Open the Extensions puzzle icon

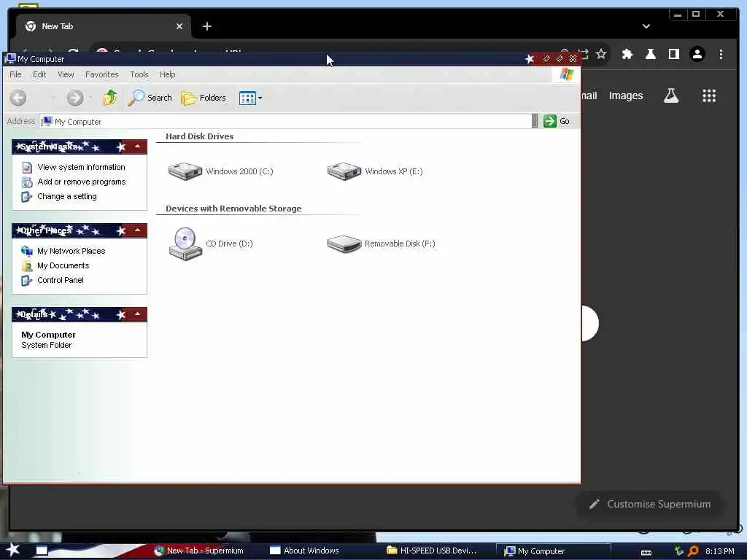point(627,54)
